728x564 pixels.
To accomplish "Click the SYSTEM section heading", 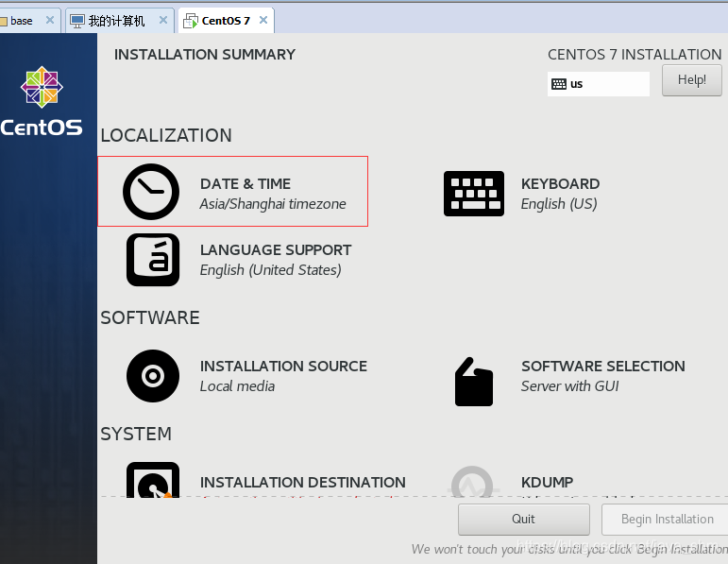I will 136,434.
